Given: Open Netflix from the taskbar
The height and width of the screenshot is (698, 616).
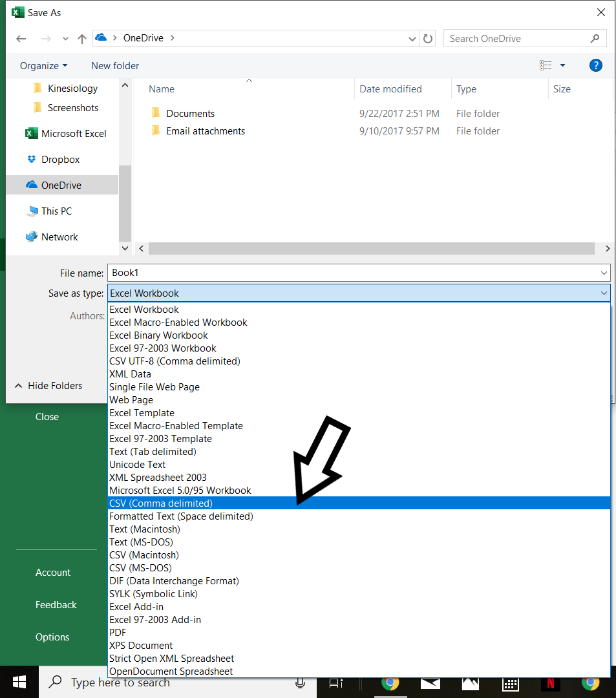Looking at the screenshot, I should click(551, 683).
